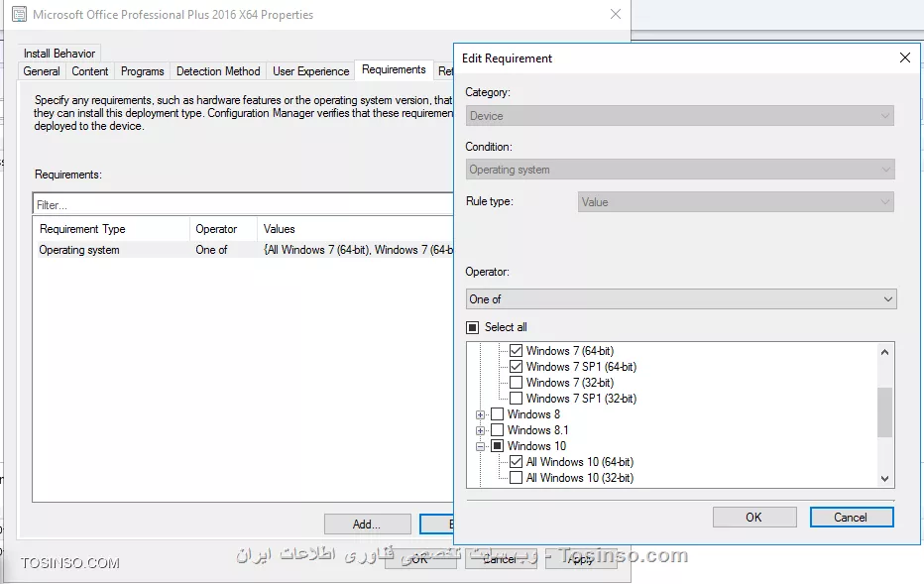Click scroll down arrow in OS list
This screenshot has height=584, width=924.
(884, 479)
